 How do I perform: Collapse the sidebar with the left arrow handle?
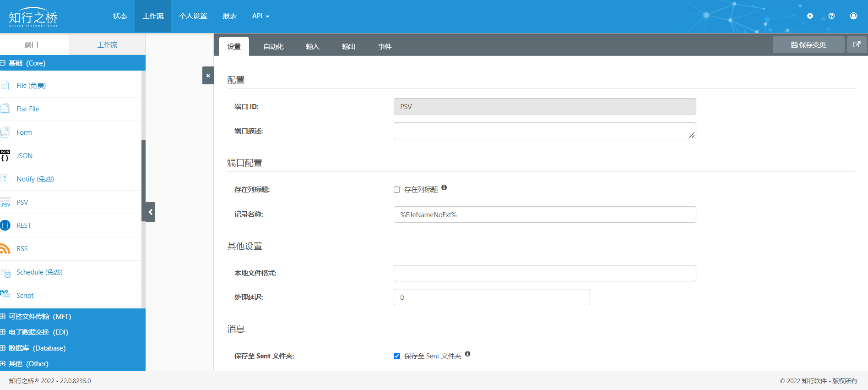pos(150,212)
